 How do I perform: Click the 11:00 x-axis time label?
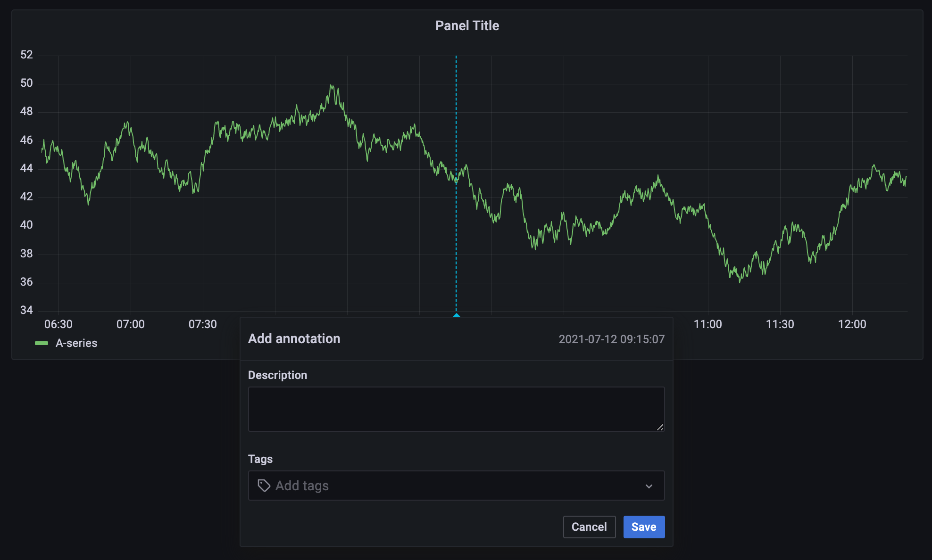[x=707, y=324]
